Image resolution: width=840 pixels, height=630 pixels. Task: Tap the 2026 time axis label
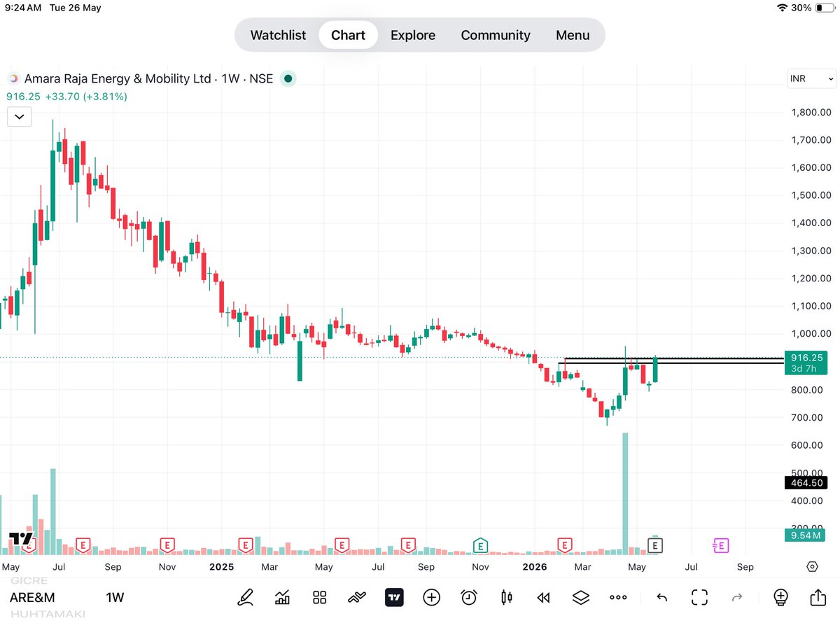[534, 567]
